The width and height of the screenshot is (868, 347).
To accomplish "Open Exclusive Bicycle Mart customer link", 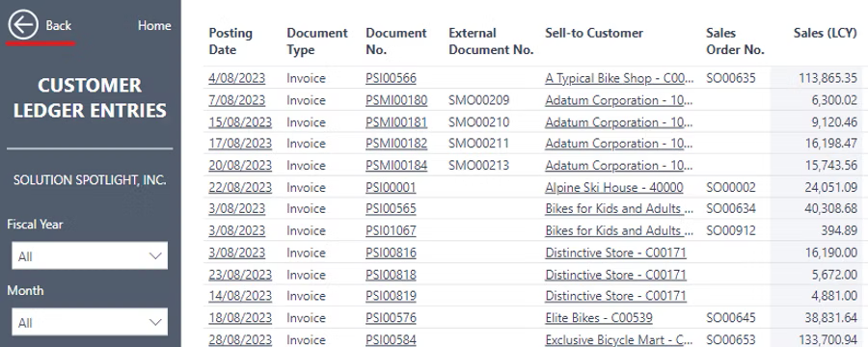I will 619,339.
